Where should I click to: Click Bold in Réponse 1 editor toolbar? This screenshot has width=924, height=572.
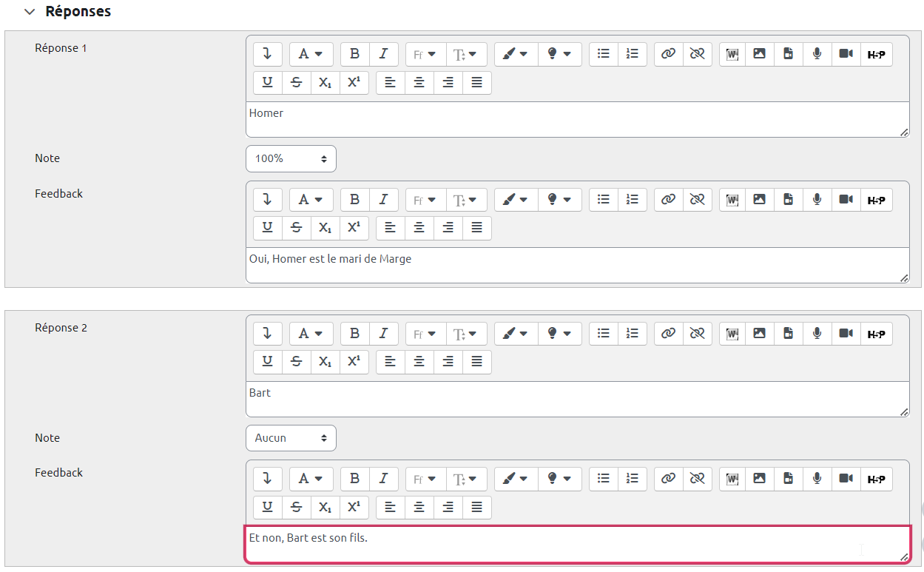pyautogui.click(x=354, y=54)
